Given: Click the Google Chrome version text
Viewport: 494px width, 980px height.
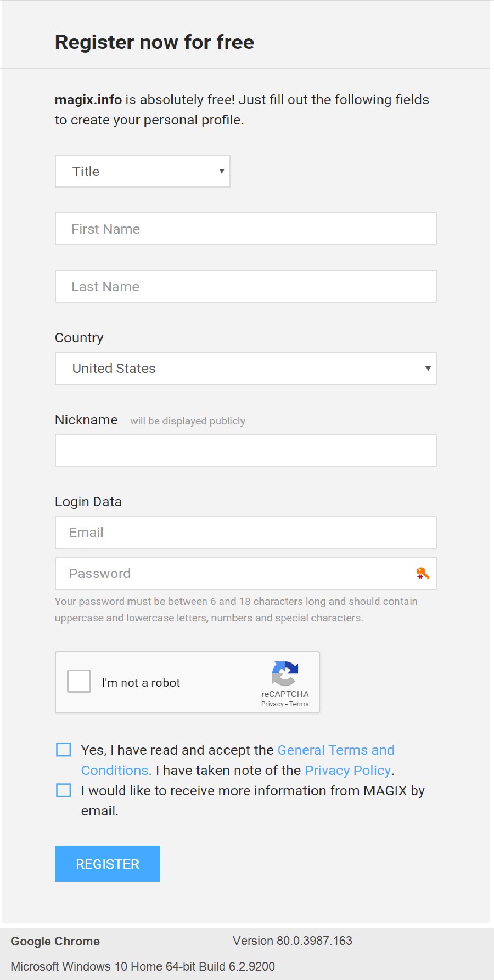Looking at the screenshot, I should [x=292, y=941].
